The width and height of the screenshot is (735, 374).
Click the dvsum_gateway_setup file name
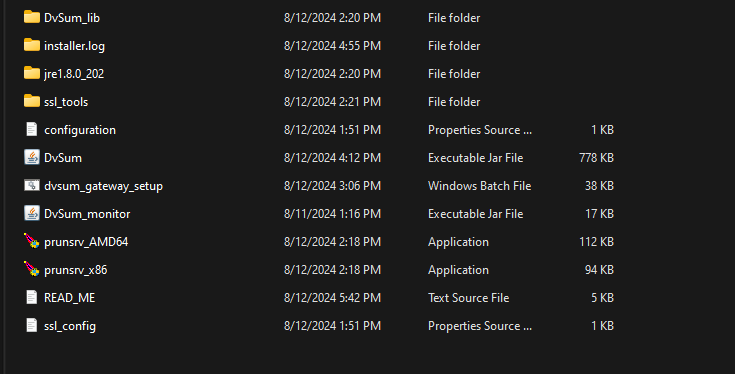pos(103,186)
